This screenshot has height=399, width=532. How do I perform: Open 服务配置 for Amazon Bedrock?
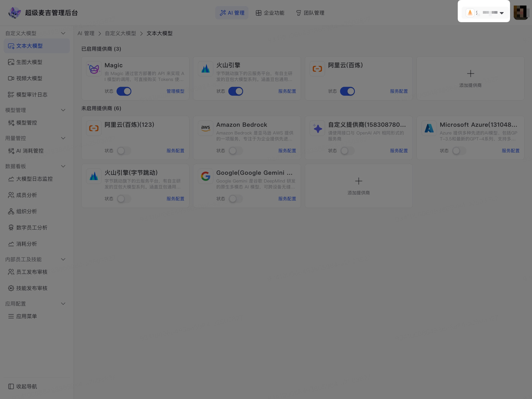click(x=287, y=151)
